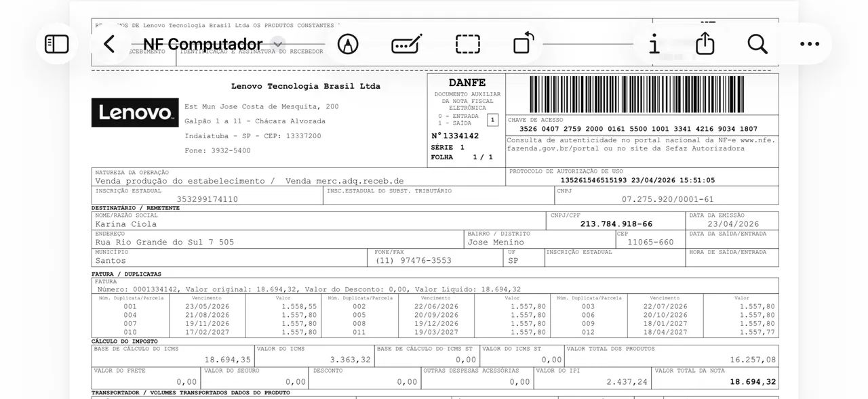
Task: Click the DANFE heading
Action: coord(467,83)
